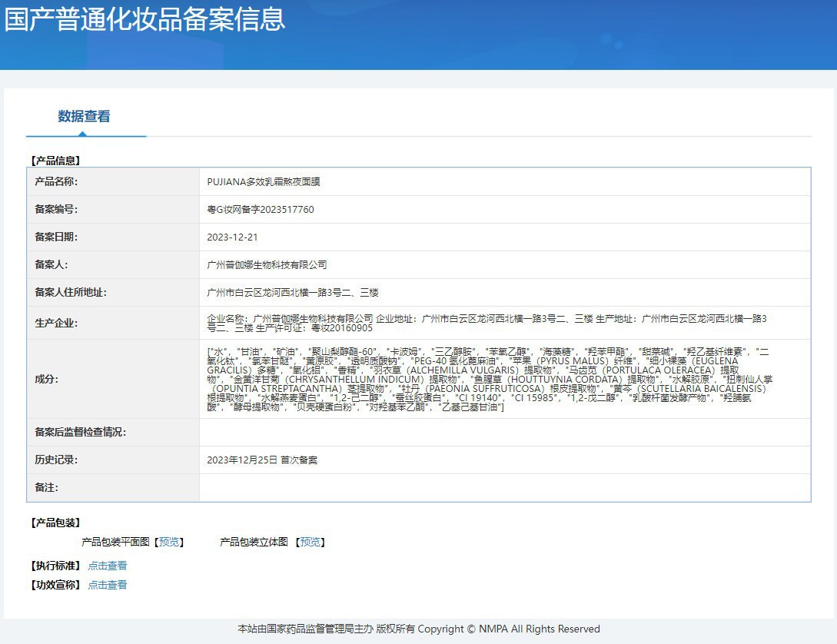Click address 广州市白云区龙河西北横一路3号二、三楼

point(293,292)
